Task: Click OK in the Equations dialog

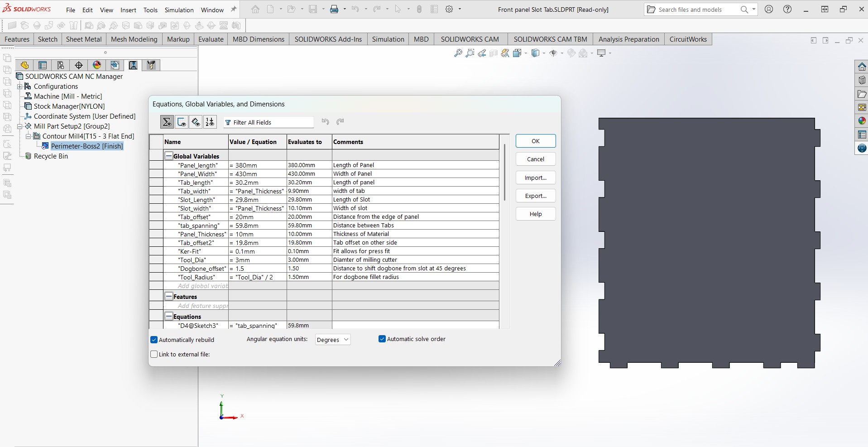Action: (x=536, y=141)
